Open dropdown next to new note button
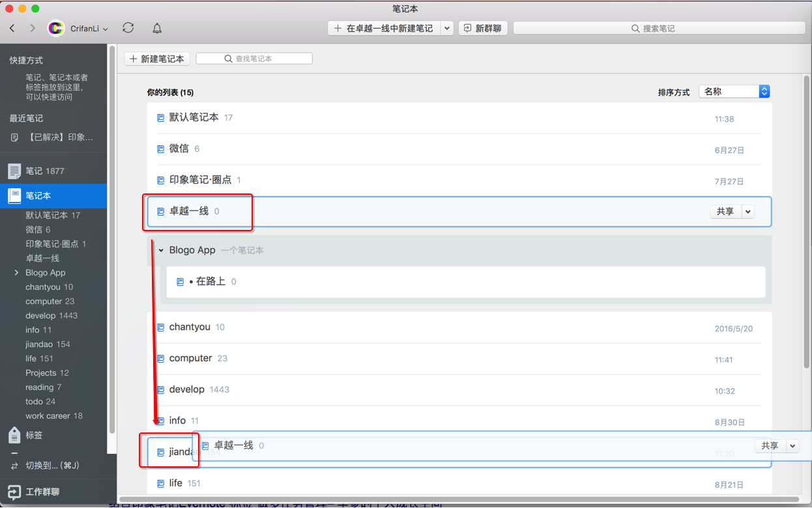The height and width of the screenshot is (508, 812). click(447, 28)
